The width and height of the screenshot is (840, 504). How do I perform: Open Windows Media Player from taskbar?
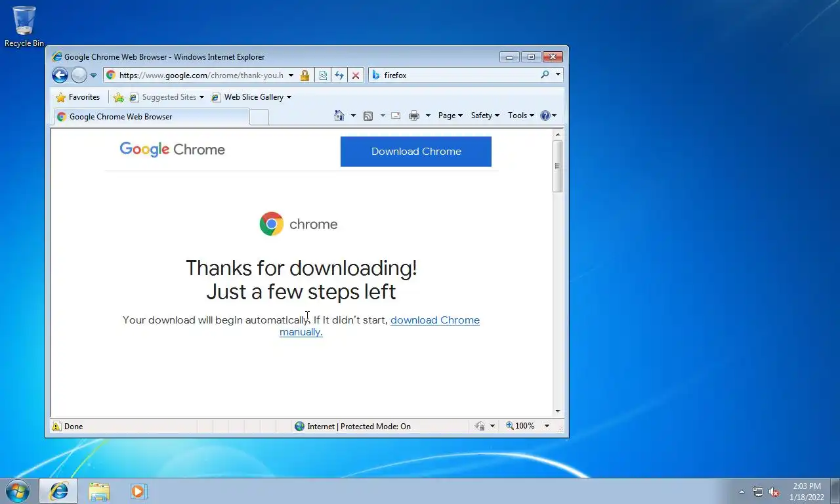tap(138, 491)
